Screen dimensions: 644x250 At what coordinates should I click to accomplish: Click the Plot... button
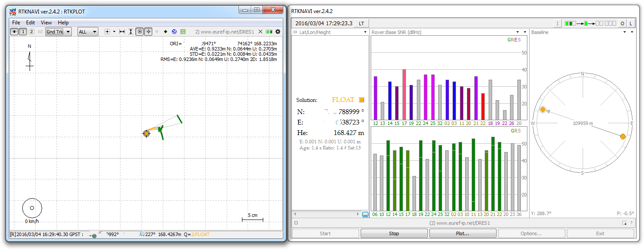463,233
